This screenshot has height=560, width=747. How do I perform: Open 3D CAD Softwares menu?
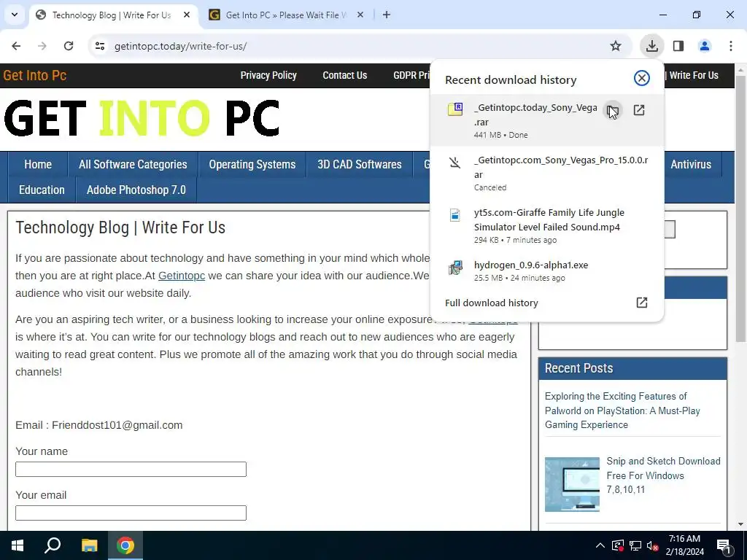pos(360,164)
